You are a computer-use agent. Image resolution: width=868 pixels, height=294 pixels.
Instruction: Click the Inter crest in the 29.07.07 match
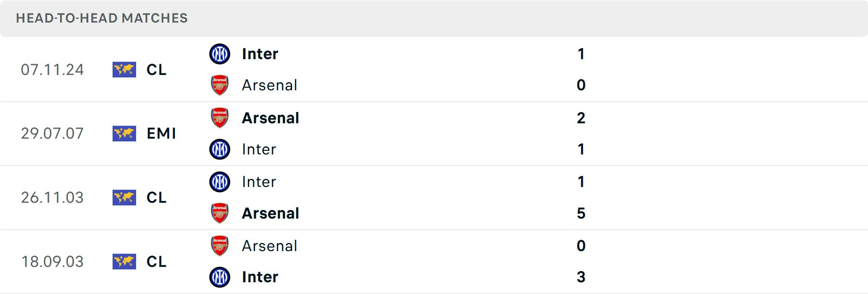220,149
